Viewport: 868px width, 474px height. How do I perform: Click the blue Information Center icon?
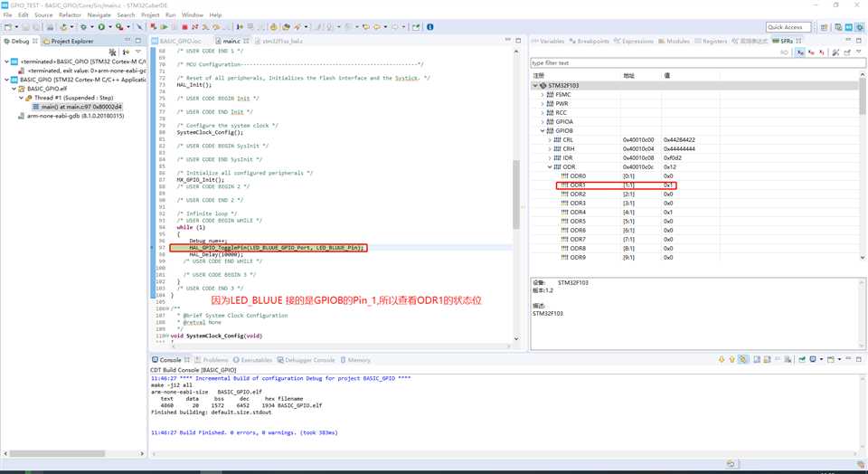tap(429, 26)
